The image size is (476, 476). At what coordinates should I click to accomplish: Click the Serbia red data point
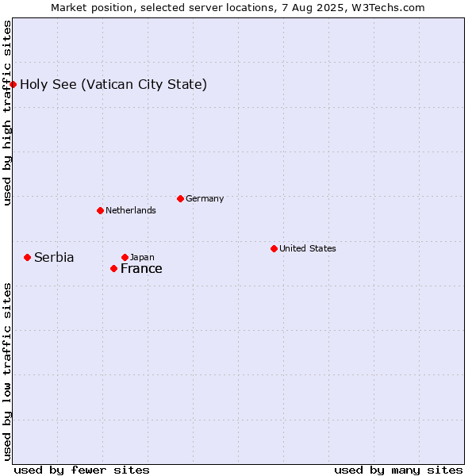pos(27,258)
